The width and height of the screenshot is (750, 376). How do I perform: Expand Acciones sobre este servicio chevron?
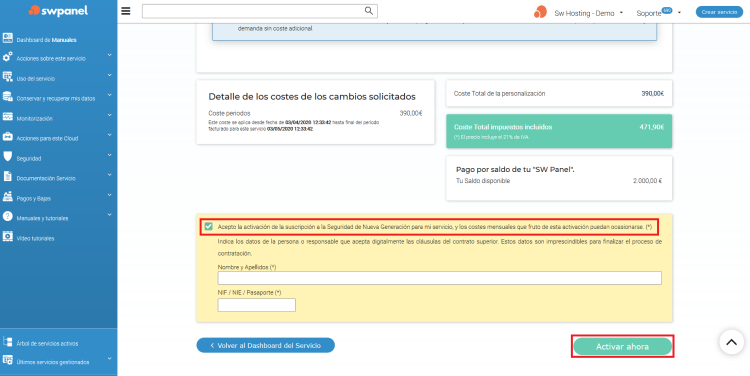coord(110,55)
